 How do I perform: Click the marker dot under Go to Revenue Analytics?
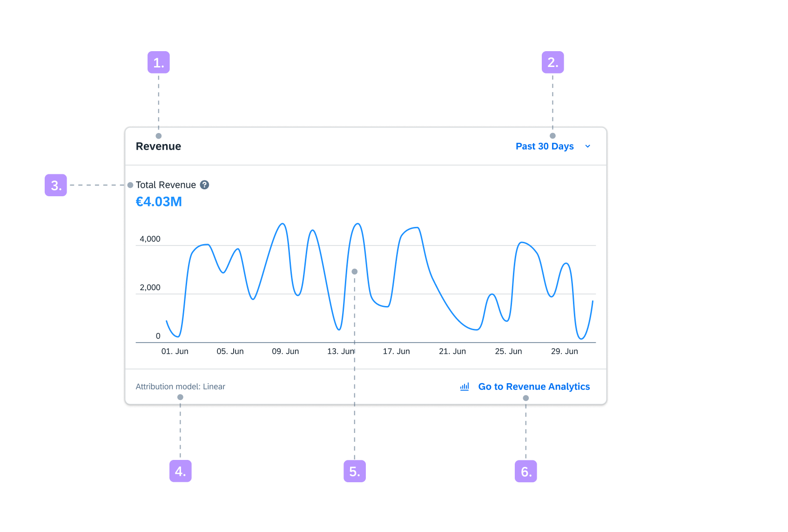525,398
